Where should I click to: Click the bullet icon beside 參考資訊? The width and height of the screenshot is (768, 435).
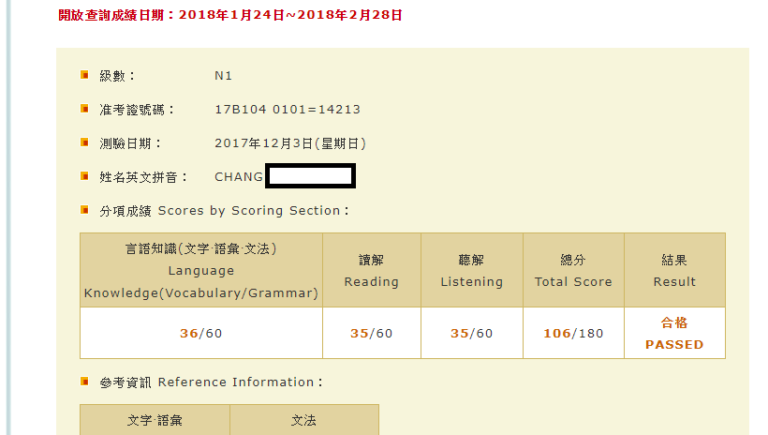coord(85,382)
